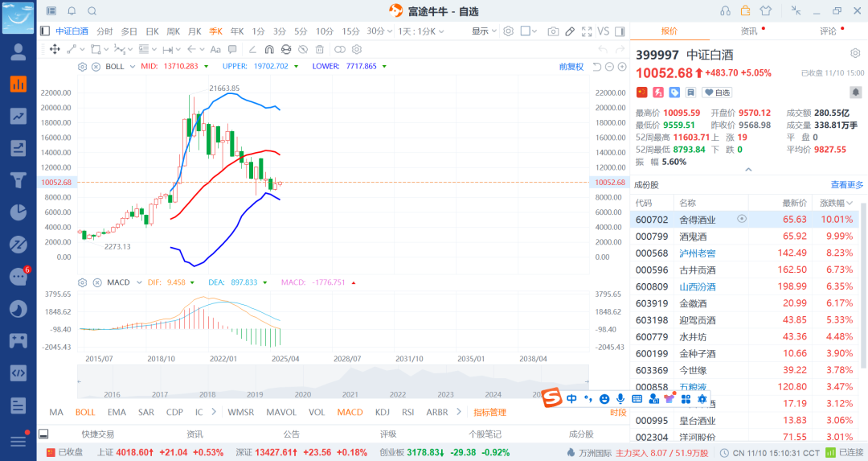Open the code script sidebar icon

tap(18, 373)
